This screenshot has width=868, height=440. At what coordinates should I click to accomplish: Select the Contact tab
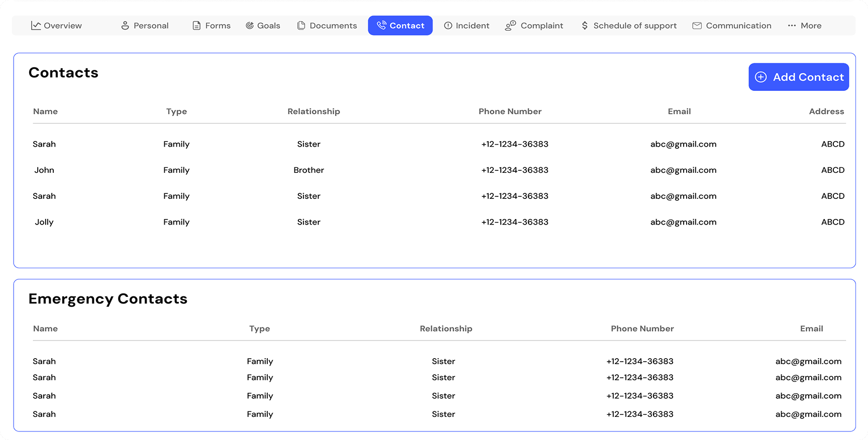tap(400, 26)
